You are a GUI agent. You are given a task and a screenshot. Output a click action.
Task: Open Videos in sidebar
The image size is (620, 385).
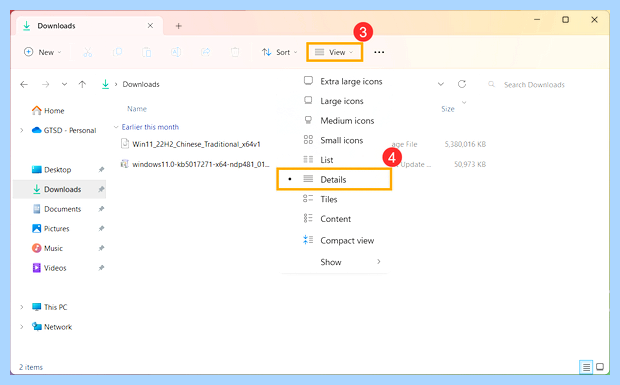click(49, 268)
